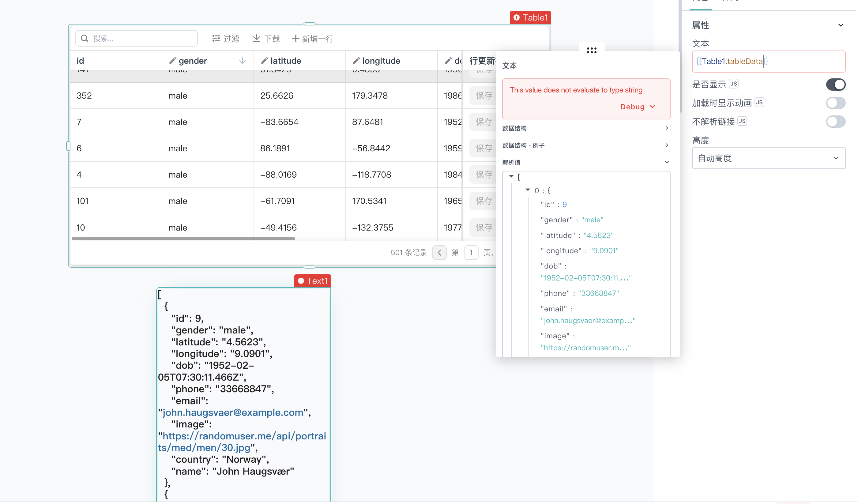Click the id column header
This screenshot has width=858, height=504.
[116, 61]
